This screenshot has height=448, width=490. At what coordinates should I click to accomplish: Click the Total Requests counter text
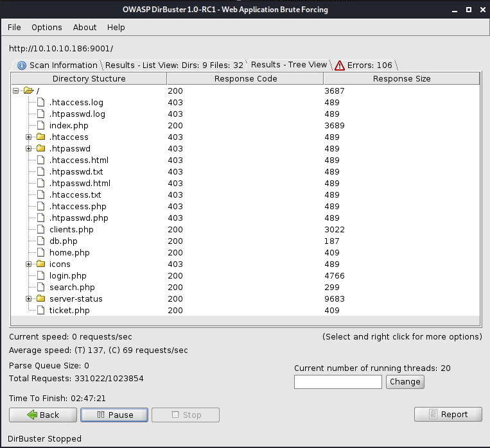point(76,378)
